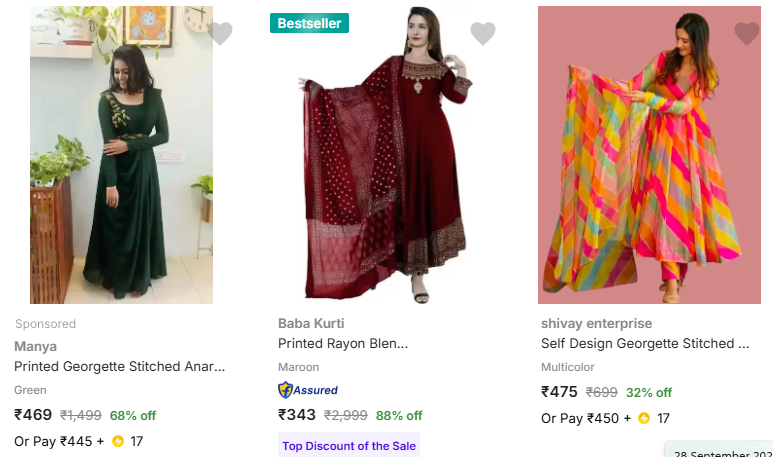
Task: Click the ₹469 price on Manya dress
Action: [x=33, y=414]
